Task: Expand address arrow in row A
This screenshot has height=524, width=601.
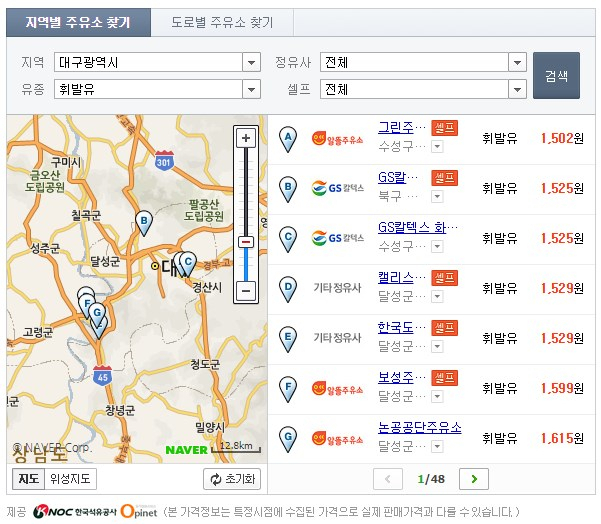Action: click(x=437, y=146)
